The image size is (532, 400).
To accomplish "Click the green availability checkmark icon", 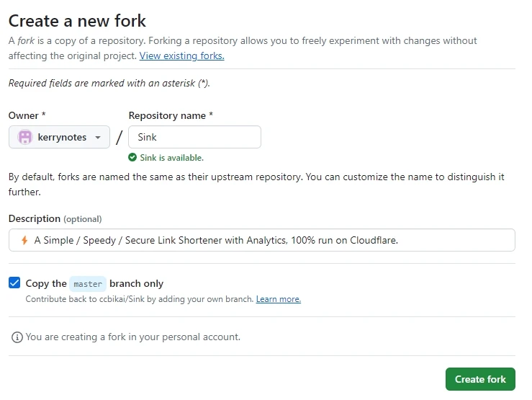I will click(132, 157).
